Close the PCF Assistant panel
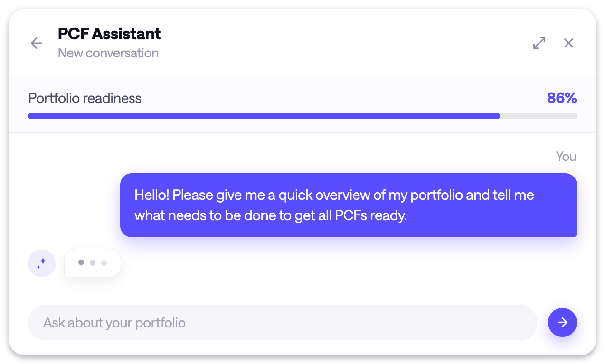The image size is (605, 364). pos(568,43)
